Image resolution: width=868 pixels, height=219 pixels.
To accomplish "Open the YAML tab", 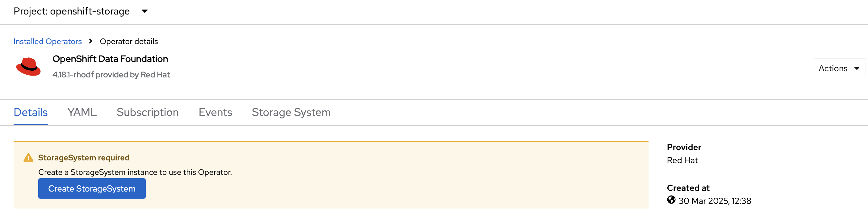I will coord(82,112).
